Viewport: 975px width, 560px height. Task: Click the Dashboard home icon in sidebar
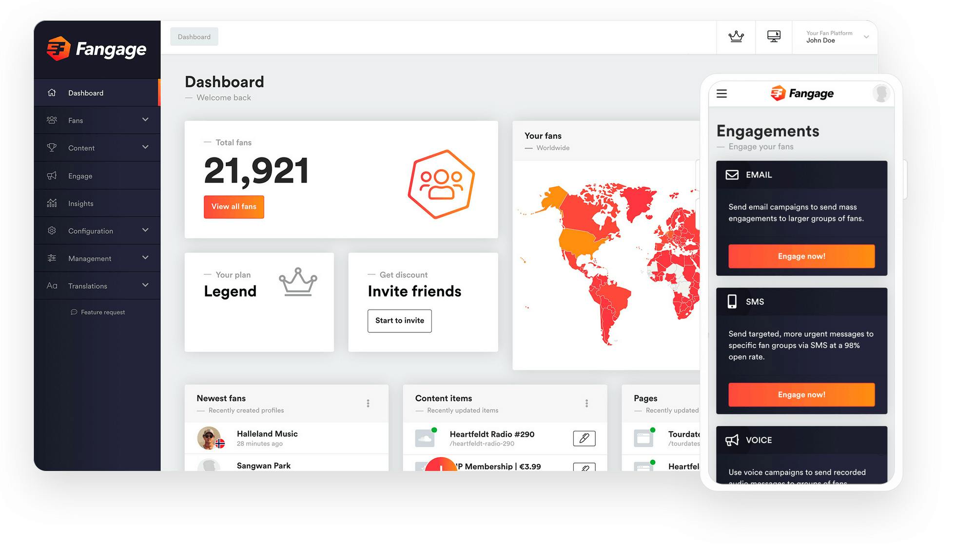pyautogui.click(x=52, y=93)
